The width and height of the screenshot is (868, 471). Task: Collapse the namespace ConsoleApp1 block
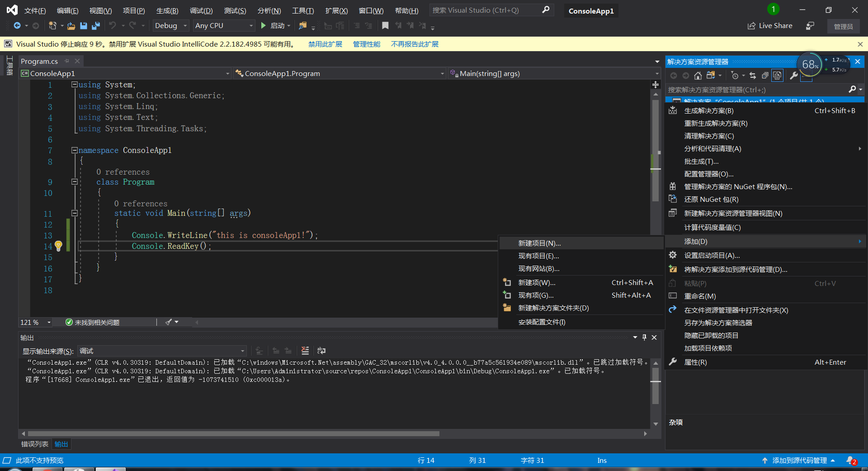[74, 150]
